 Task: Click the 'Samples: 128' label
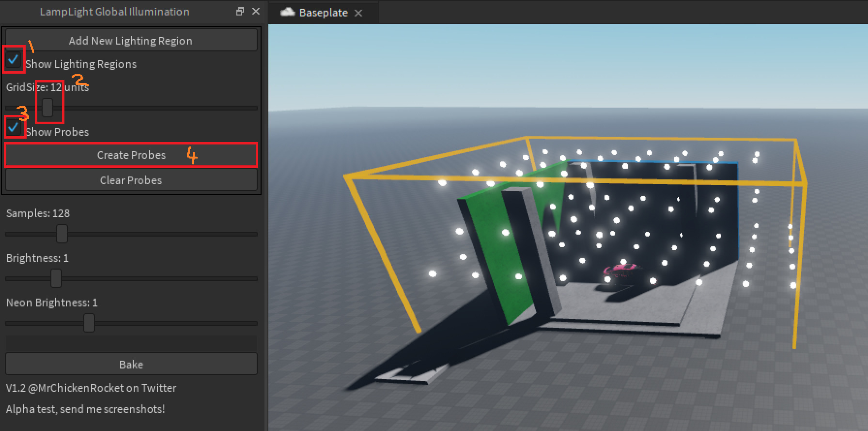tap(38, 213)
